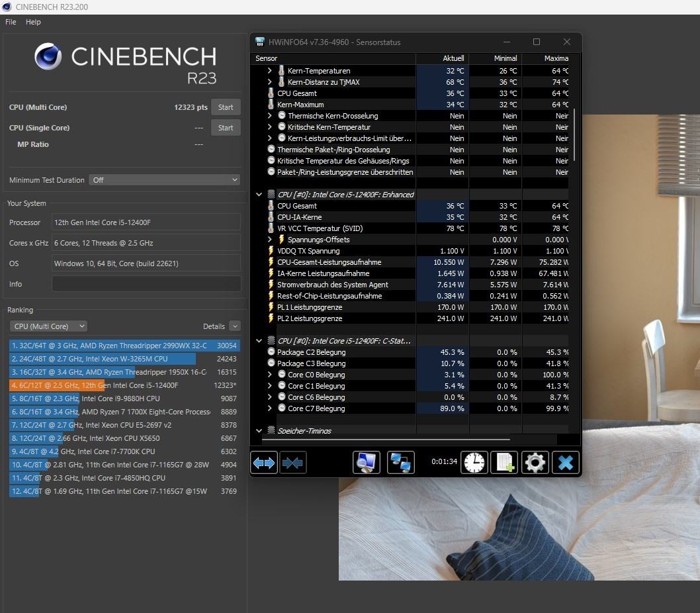Click lightning icon beside VDDQ TX Spannung
Image resolution: width=700 pixels, height=613 pixels.
(271, 251)
